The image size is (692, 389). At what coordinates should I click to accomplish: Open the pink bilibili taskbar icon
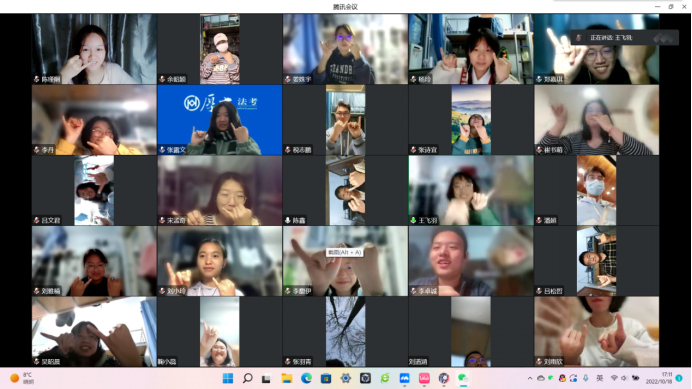(x=424, y=378)
